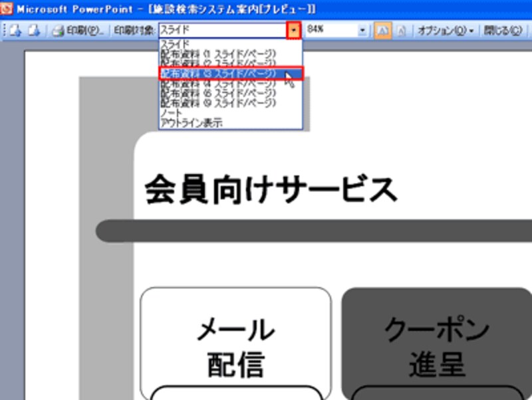
Task: Open the zoom percentage dropdown arrow
Action: coord(362,31)
